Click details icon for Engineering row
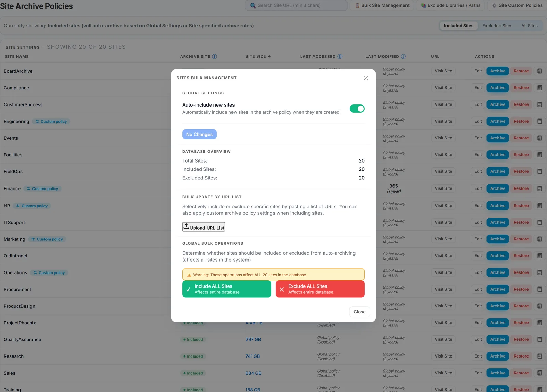 [539, 121]
